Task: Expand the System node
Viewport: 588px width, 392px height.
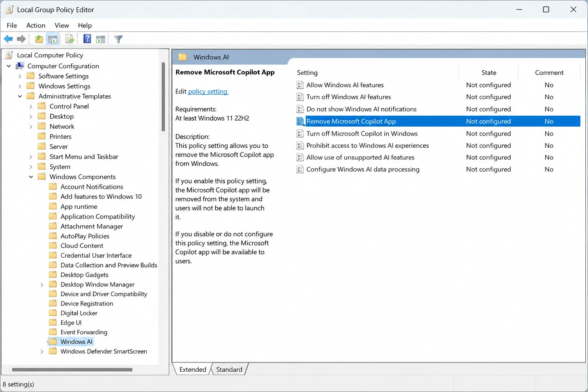Action: coord(31,167)
